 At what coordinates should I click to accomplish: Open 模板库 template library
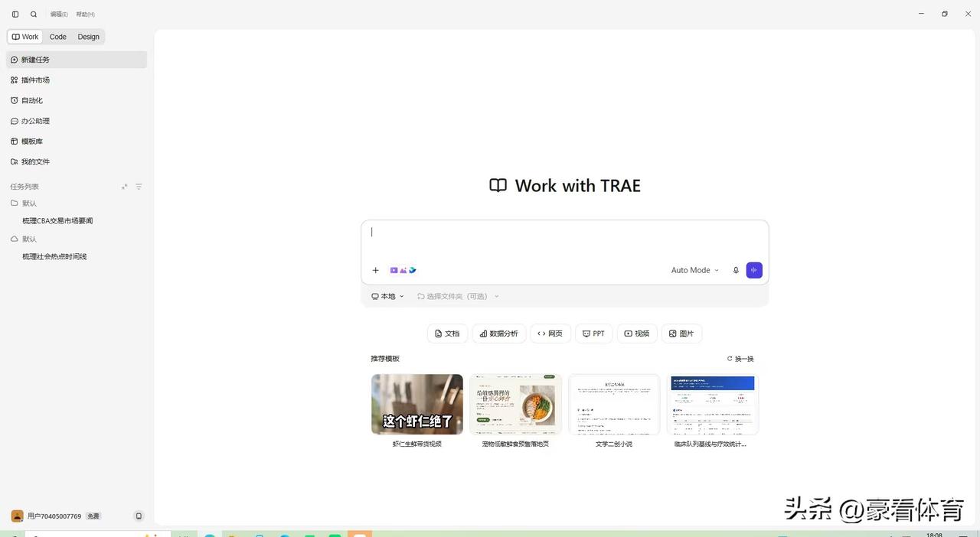(77, 142)
